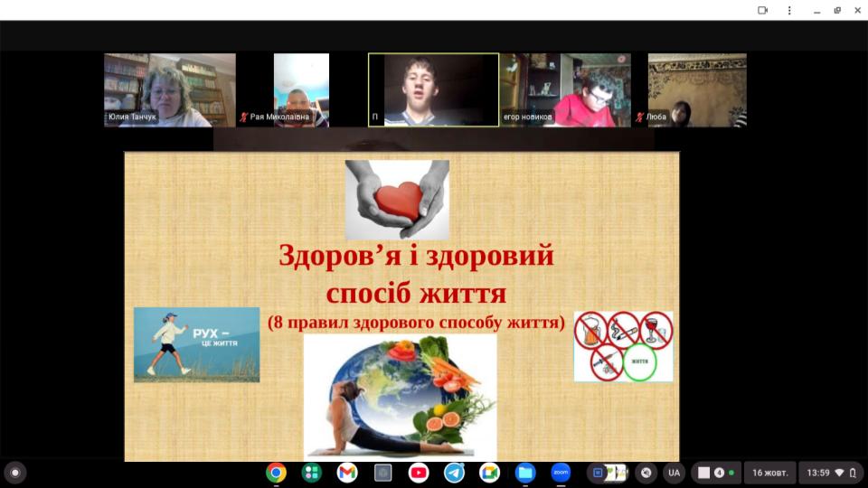The height and width of the screenshot is (488, 868).
Task: Click the gray square app icon in shelf
Action: 383,472
